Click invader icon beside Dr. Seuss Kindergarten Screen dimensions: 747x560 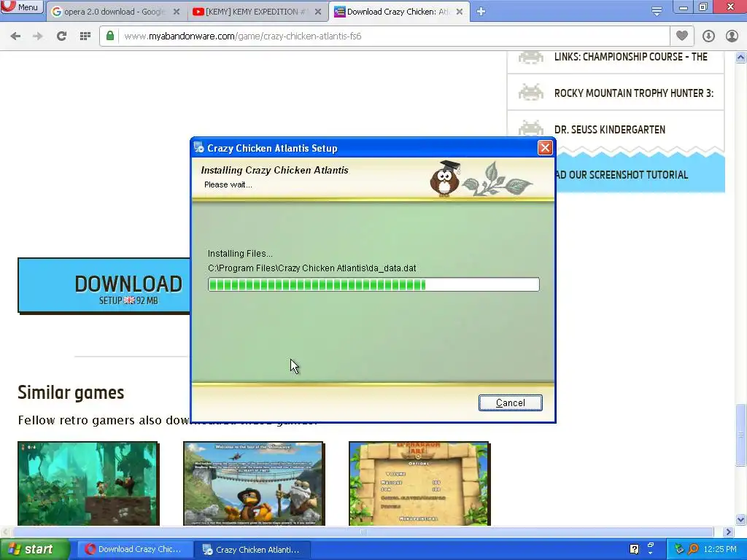tap(531, 128)
